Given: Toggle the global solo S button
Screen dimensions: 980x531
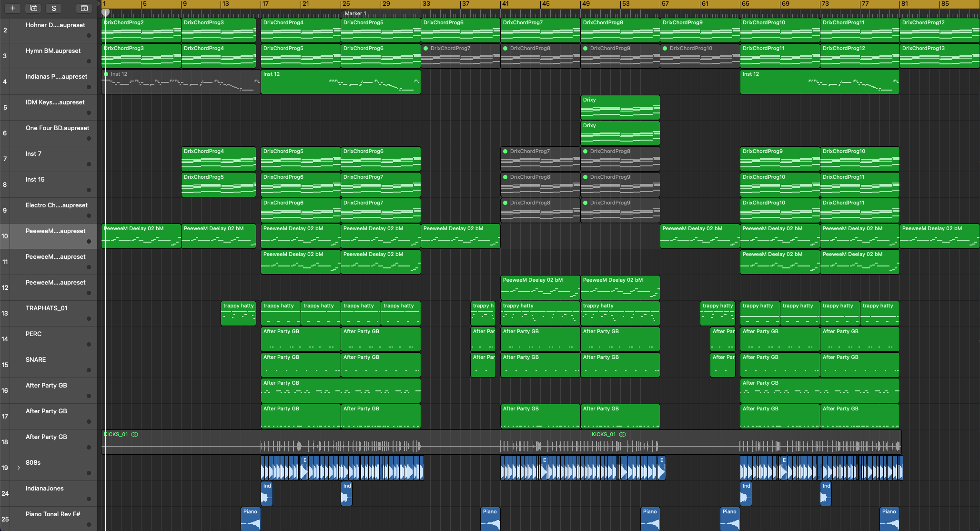Looking at the screenshot, I should [x=54, y=8].
